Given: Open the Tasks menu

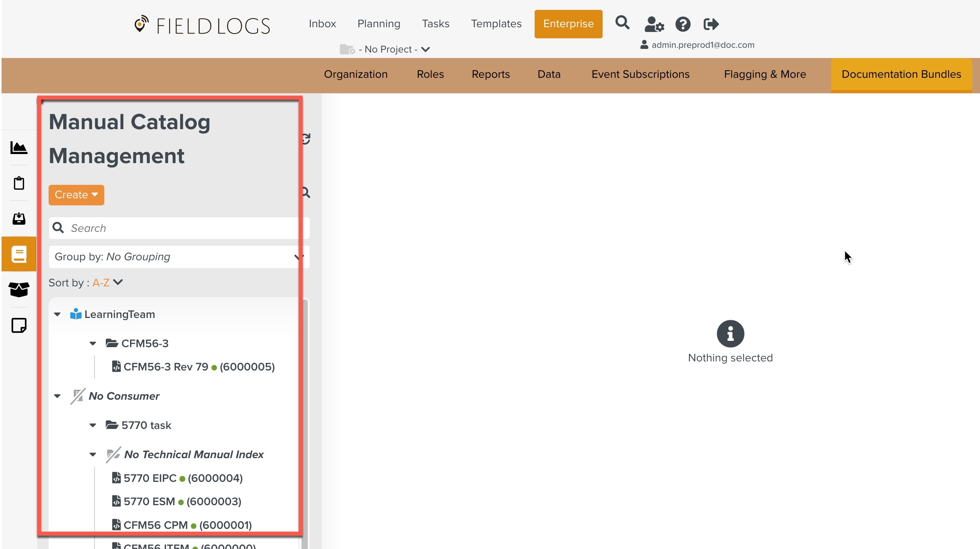Looking at the screenshot, I should point(435,24).
